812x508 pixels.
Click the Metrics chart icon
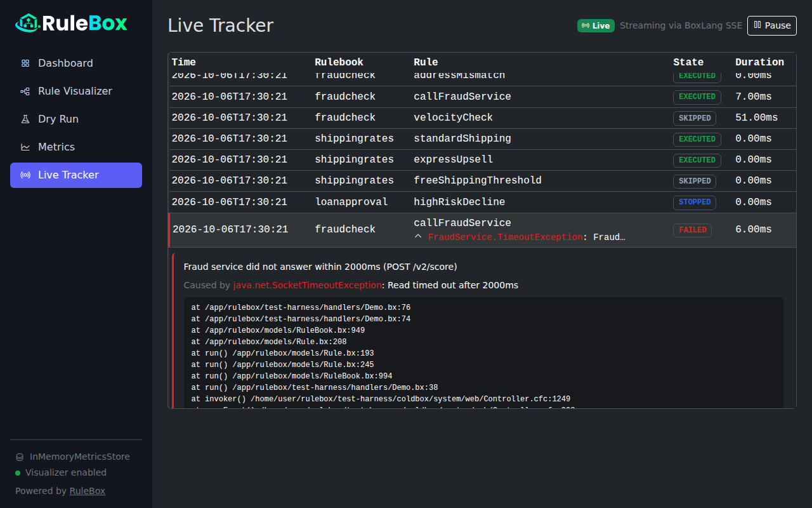click(25, 147)
